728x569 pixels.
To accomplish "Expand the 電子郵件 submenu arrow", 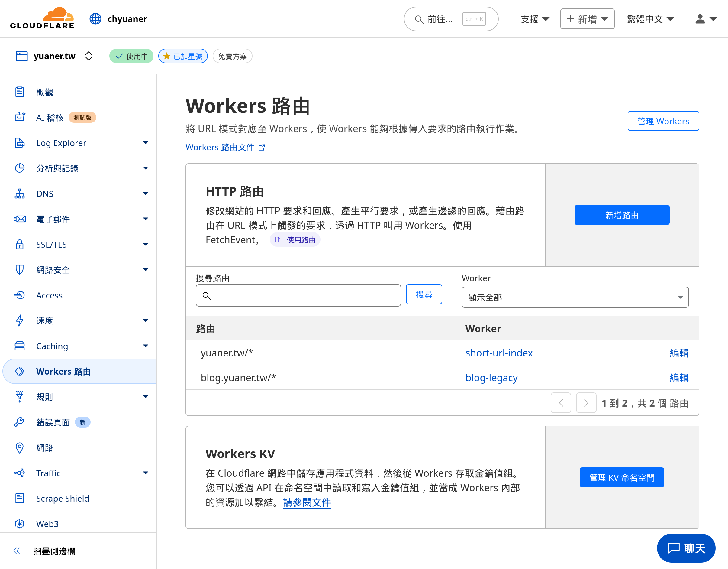I will click(146, 219).
